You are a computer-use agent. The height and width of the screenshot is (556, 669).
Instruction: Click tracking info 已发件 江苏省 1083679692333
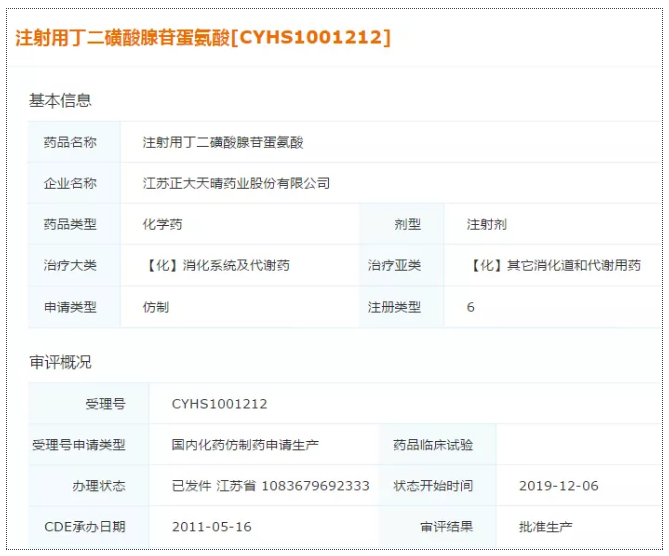(270, 486)
